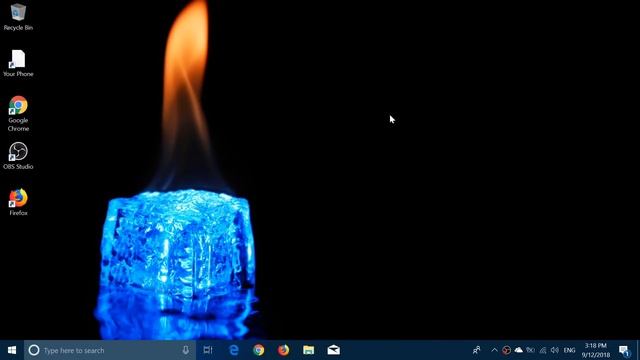The image size is (640, 360).
Task: Open File Explorer from the taskbar
Action: [x=309, y=350]
